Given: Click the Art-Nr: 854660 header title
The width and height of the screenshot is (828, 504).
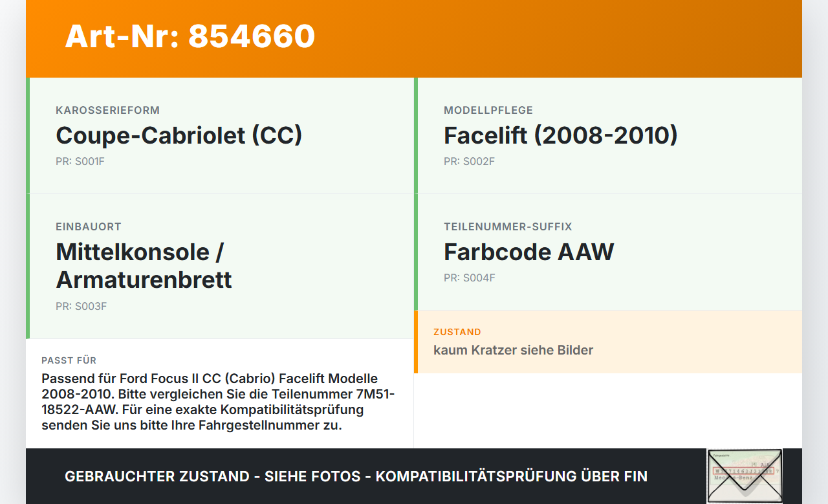Looking at the screenshot, I should 190,36.
